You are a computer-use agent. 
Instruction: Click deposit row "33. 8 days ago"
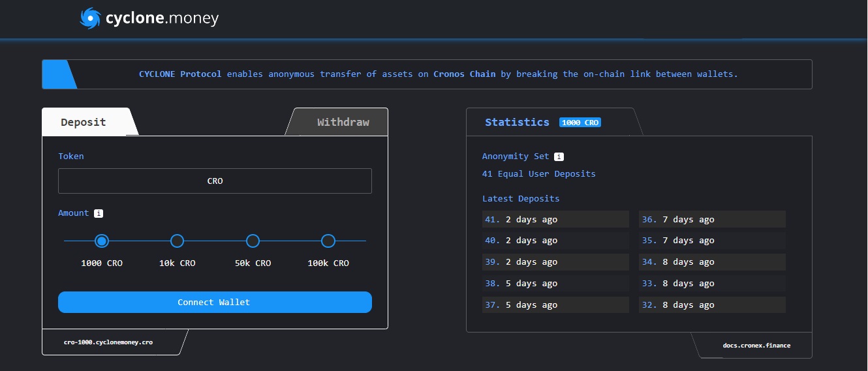(712, 284)
